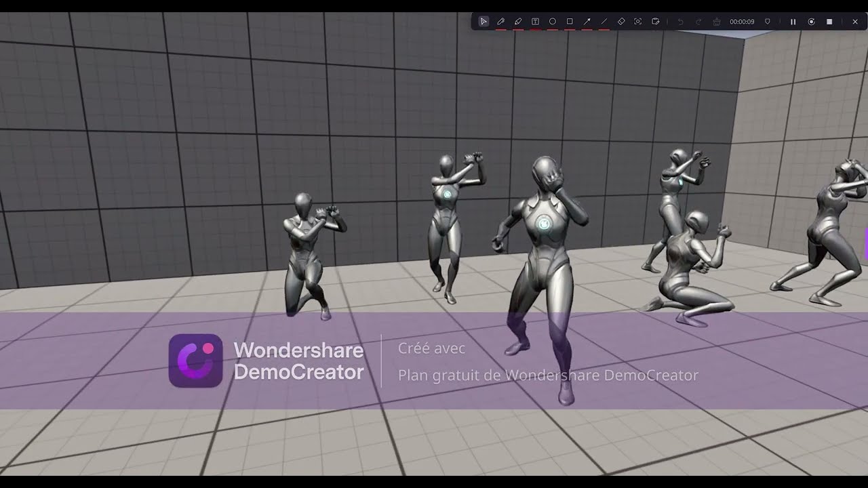The image size is (868, 488).
Task: Redo the last annotation
Action: 698,22
